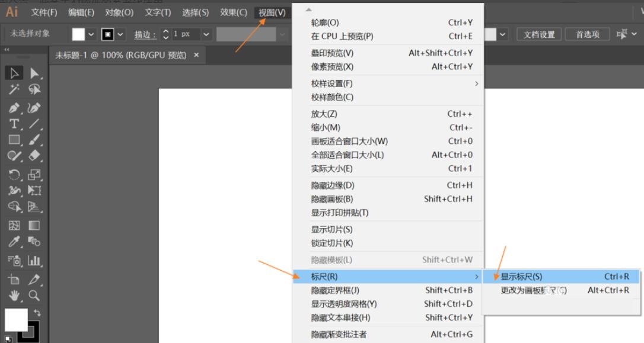Viewport: 644px width, 343px height.
Task: Click the 描边 stroke label link
Action: (x=145, y=35)
